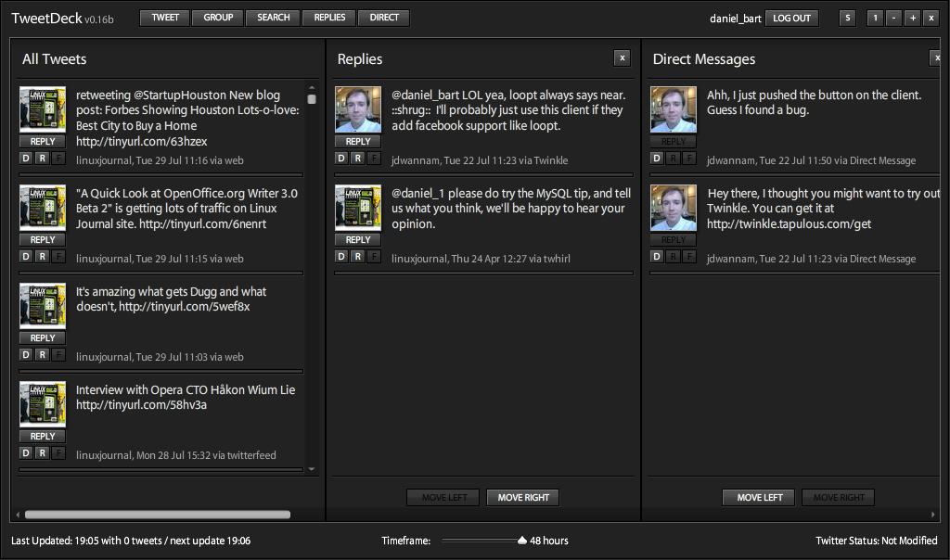
Task: Direct message icon on 11:50 direct message
Action: pos(657,158)
